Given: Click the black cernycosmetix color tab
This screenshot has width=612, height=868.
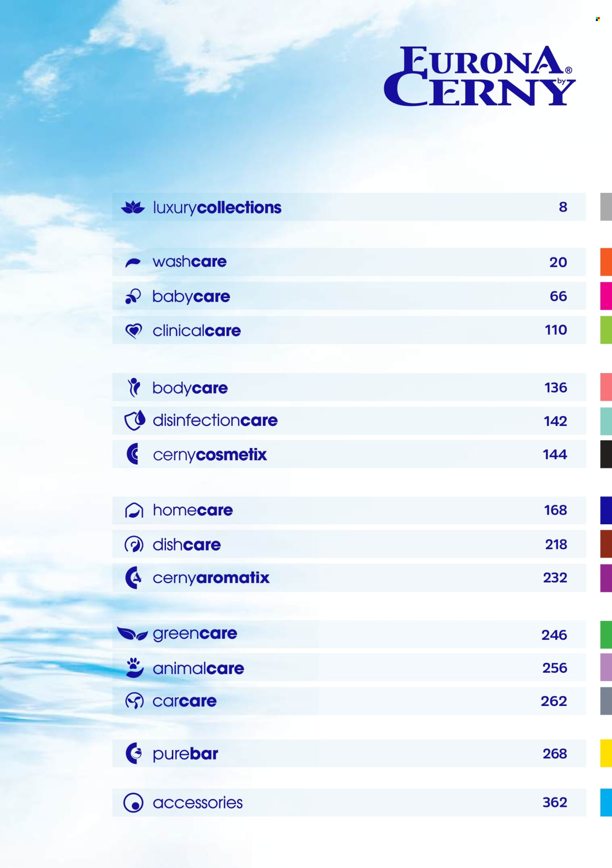Looking at the screenshot, I should [606, 454].
